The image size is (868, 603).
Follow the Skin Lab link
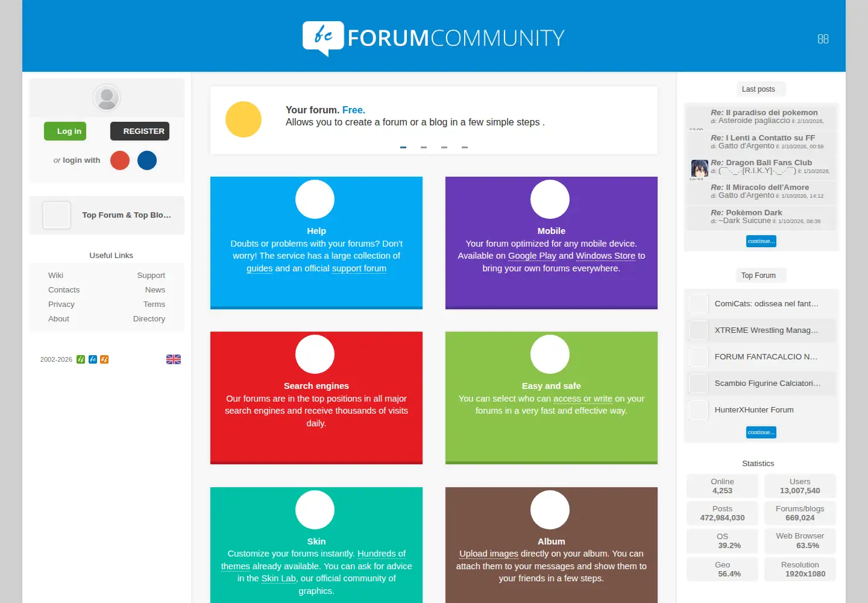[x=278, y=578]
